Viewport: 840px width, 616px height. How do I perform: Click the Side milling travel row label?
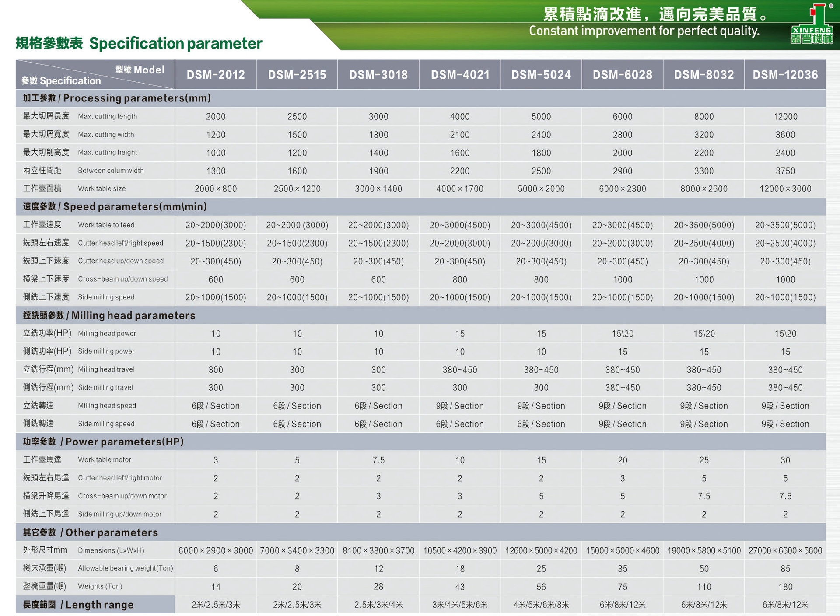click(105, 388)
